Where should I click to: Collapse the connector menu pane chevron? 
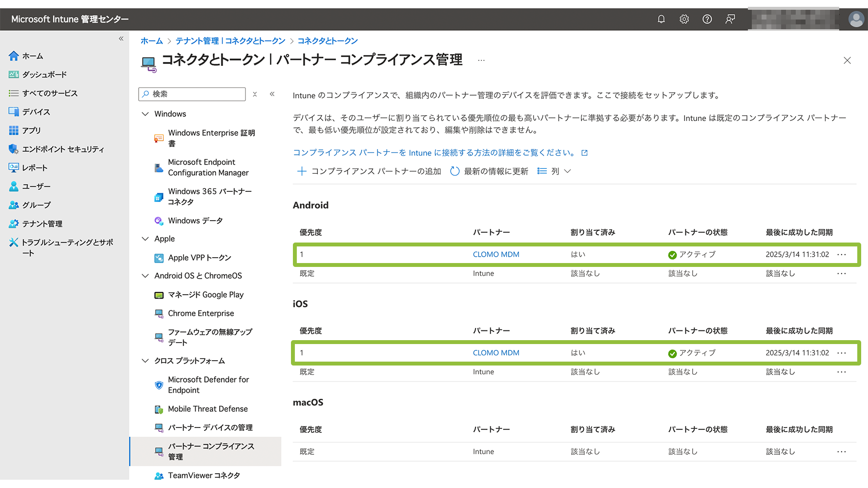pyautogui.click(x=272, y=94)
